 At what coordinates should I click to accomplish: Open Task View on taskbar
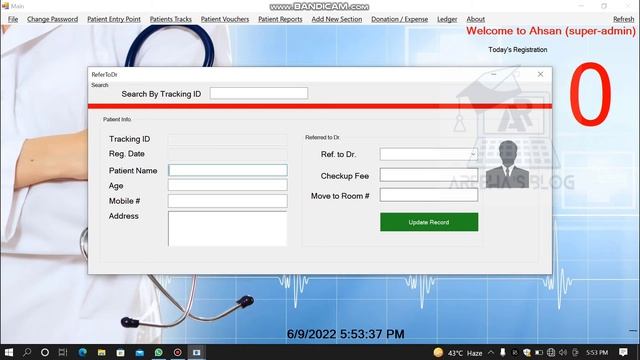pyautogui.click(x=63, y=352)
